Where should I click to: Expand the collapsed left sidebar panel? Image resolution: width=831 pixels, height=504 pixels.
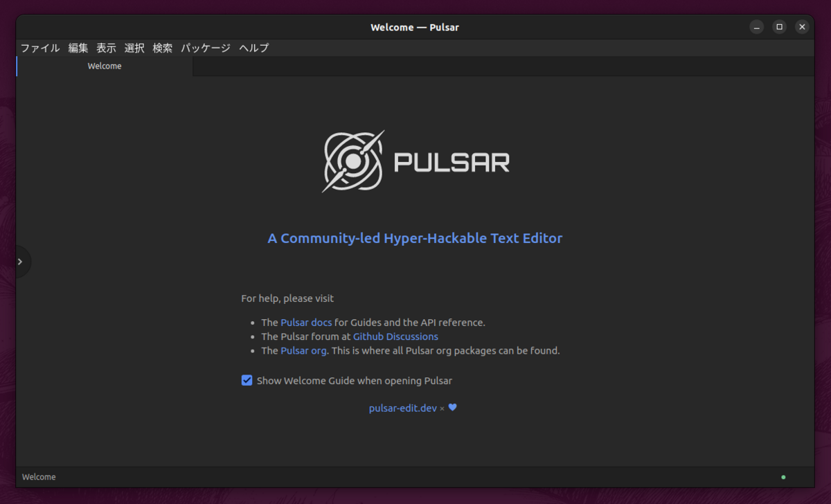pyautogui.click(x=20, y=261)
